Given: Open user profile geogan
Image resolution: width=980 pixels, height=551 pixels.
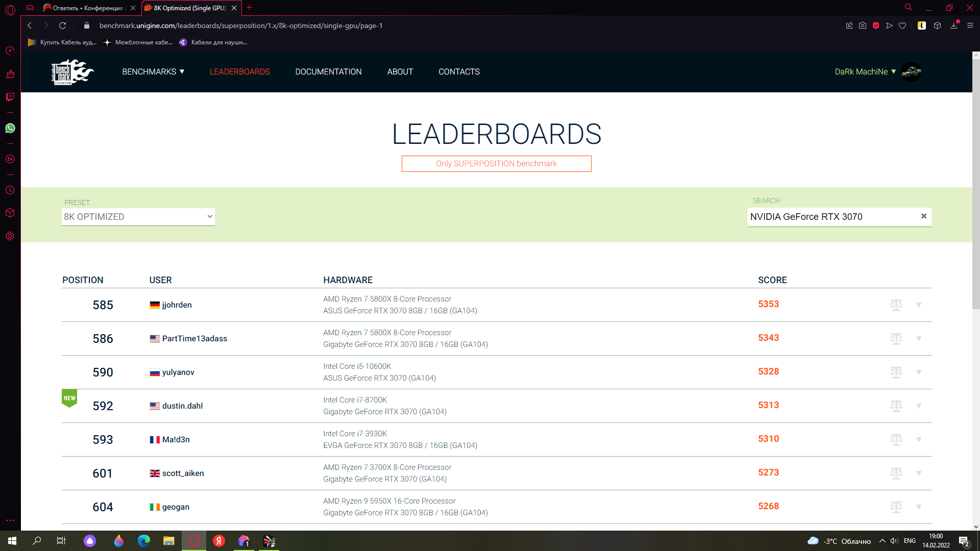Looking at the screenshot, I should pos(176,507).
